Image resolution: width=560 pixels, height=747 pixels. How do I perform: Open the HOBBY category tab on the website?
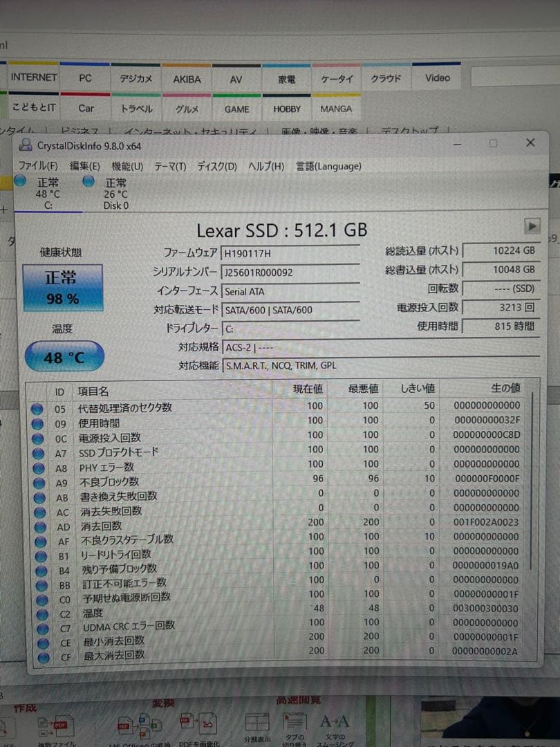point(287,109)
